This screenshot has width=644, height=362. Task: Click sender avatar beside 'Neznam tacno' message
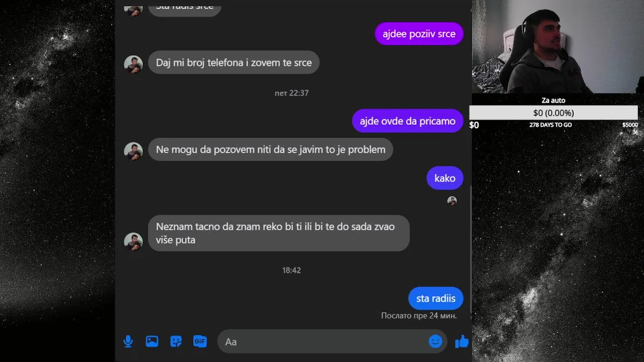click(133, 241)
